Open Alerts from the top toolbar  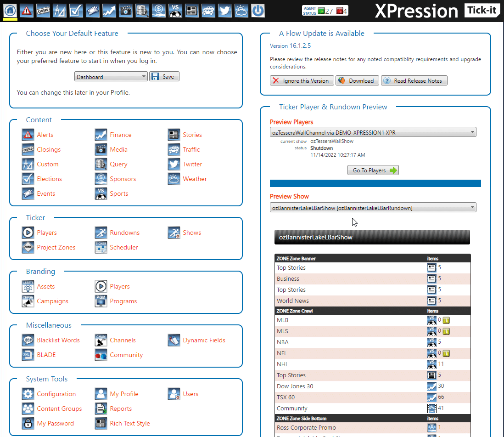click(27, 11)
